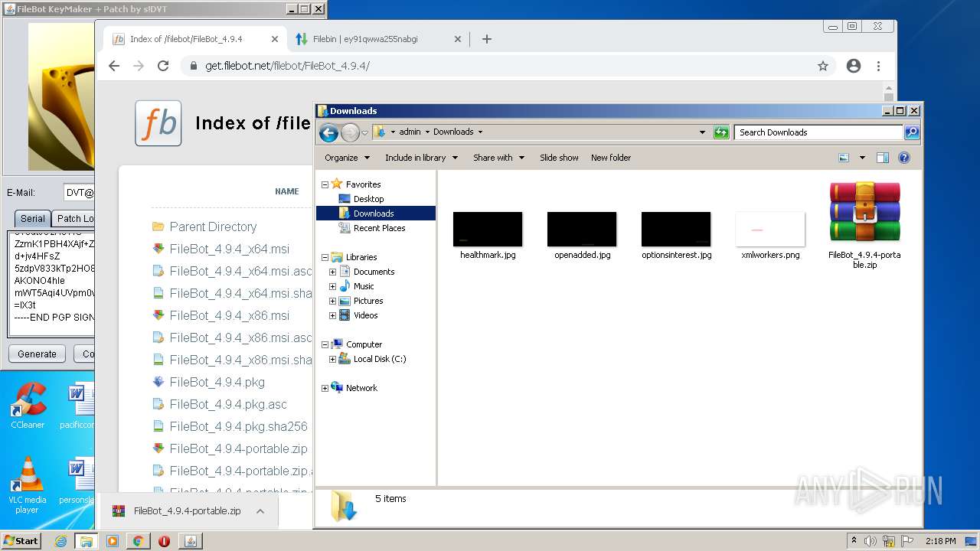This screenshot has width=980, height=551.
Task: Click the Explorer back navigation arrow
Action: click(x=328, y=133)
